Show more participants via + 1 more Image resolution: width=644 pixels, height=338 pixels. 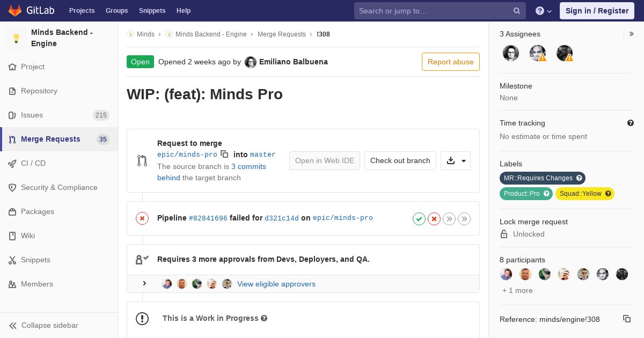coord(517,290)
